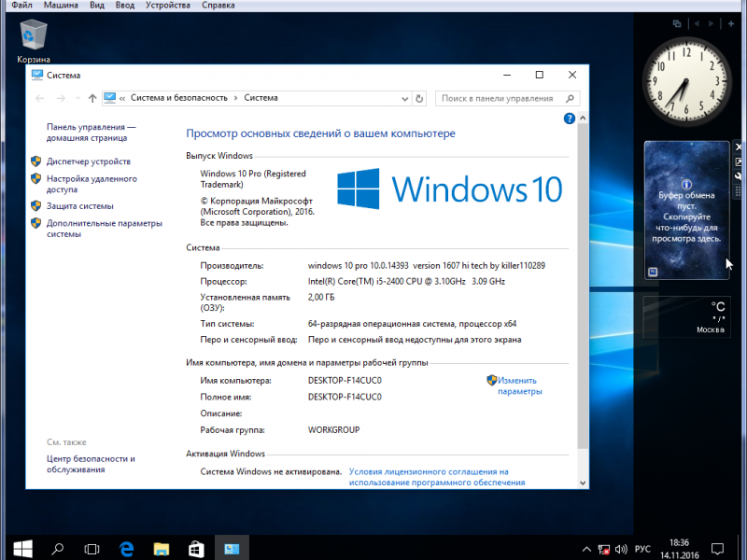Click the Система window title bar icon
This screenshot has width=747, height=560.
click(36, 75)
